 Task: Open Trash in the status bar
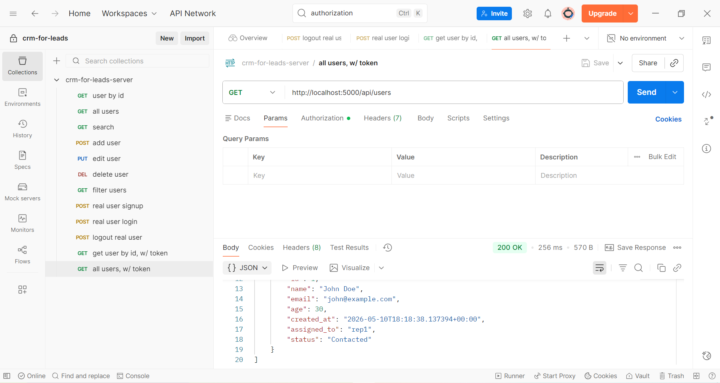[672, 376]
